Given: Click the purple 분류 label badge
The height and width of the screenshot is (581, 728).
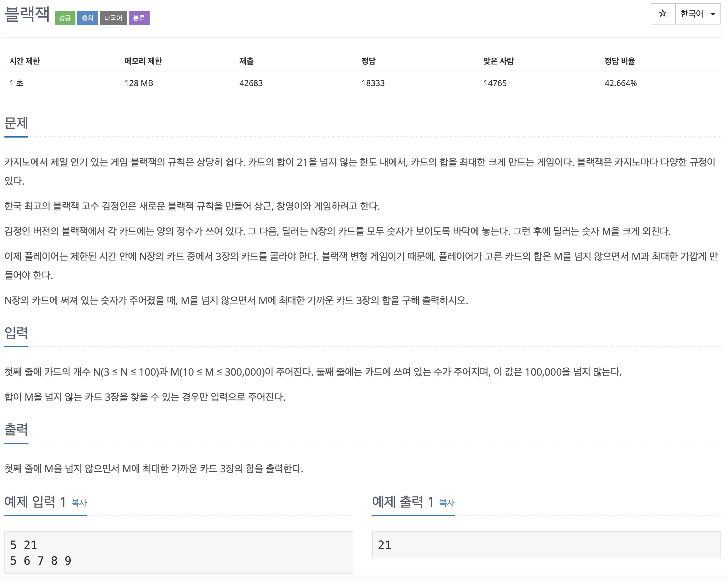Looking at the screenshot, I should pyautogui.click(x=139, y=18).
